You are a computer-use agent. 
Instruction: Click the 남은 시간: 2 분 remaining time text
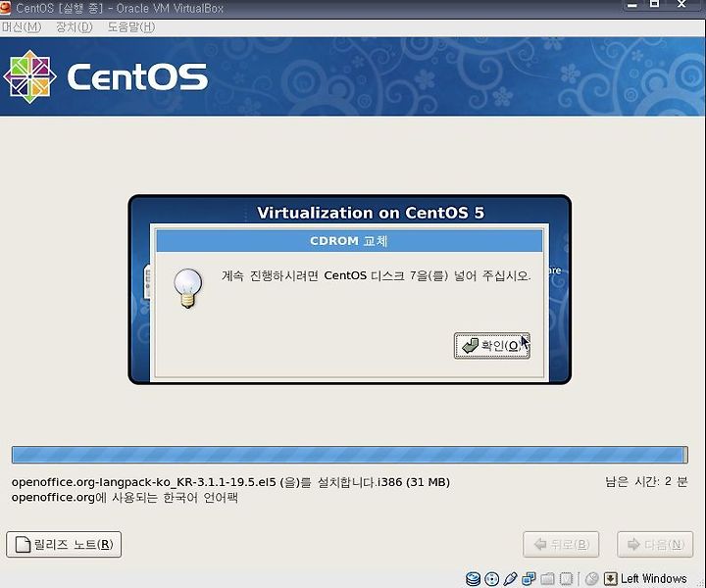click(646, 482)
